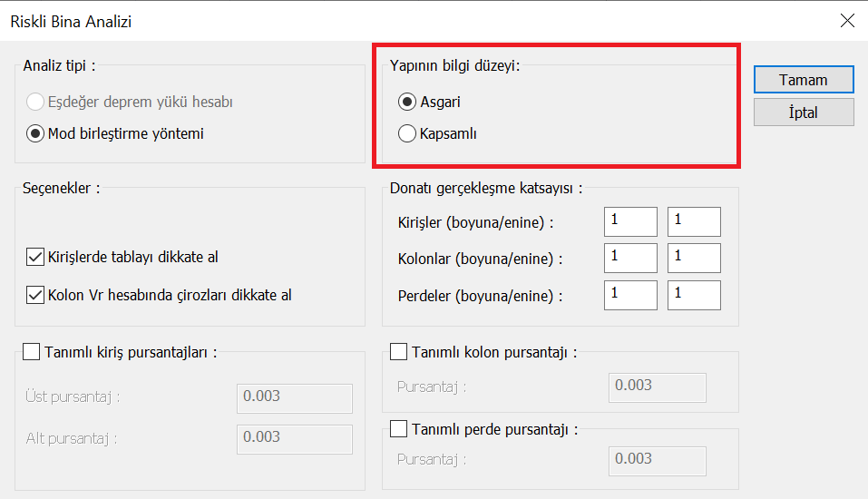Screen dimensions: 868x499
Task: Click Kirişler enine katsayısı input field
Action: point(694,221)
